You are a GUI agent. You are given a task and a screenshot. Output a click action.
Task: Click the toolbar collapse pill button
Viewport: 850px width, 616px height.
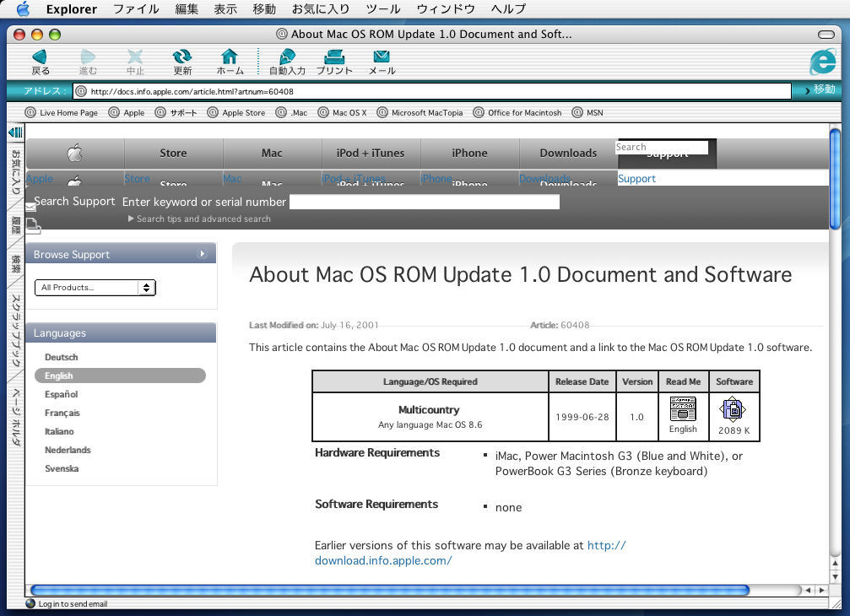pos(826,35)
